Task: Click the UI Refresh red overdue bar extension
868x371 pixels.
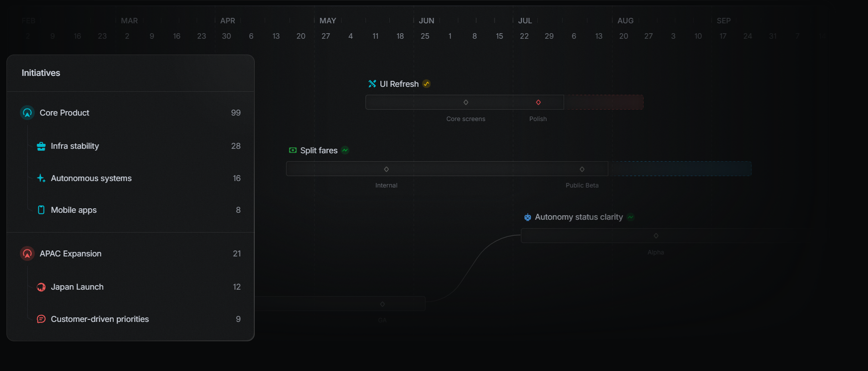Action: click(x=604, y=102)
